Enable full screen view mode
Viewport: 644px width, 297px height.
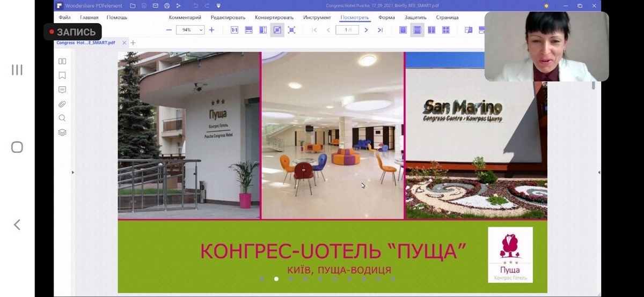[291, 30]
